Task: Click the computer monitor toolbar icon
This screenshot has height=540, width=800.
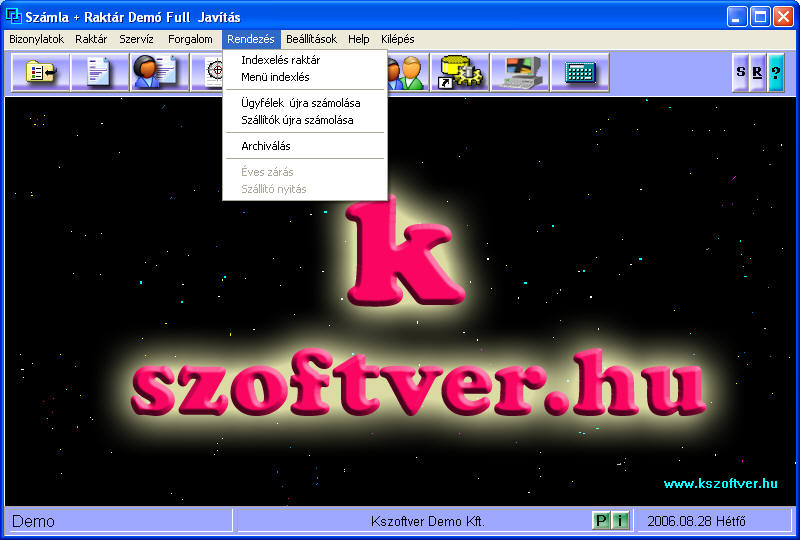Action: [x=519, y=72]
